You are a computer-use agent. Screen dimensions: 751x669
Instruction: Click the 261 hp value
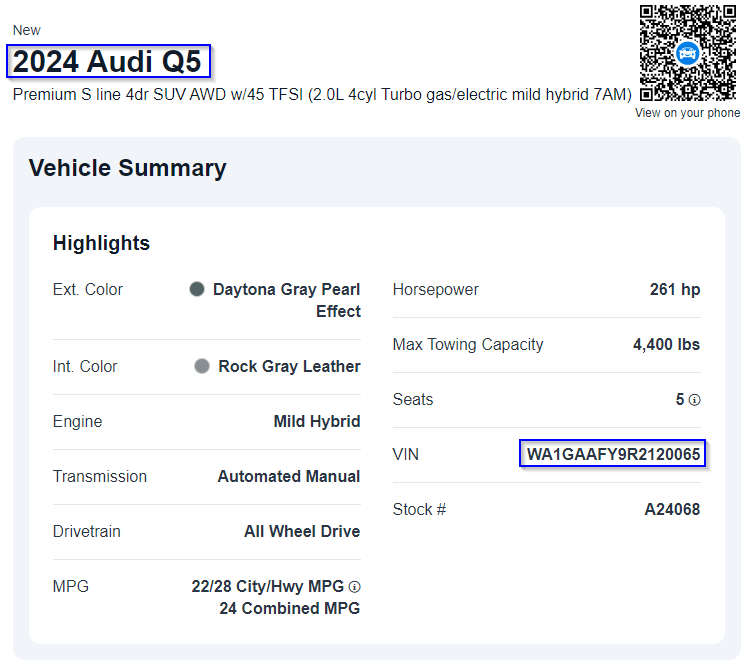tap(675, 289)
